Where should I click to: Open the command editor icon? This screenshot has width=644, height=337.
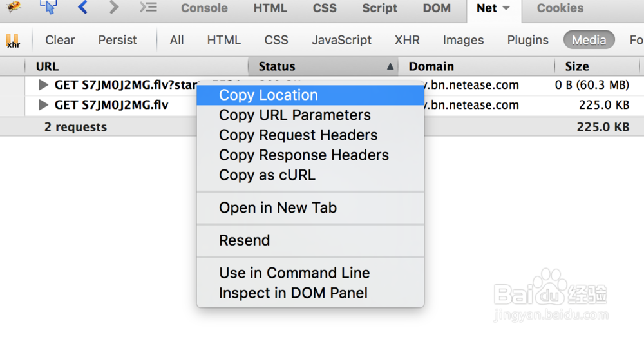[x=148, y=8]
